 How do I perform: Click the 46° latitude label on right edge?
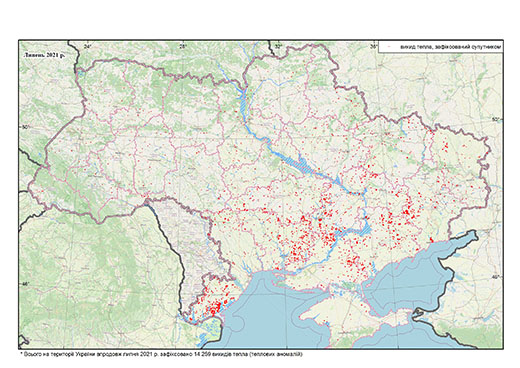coord(497,277)
